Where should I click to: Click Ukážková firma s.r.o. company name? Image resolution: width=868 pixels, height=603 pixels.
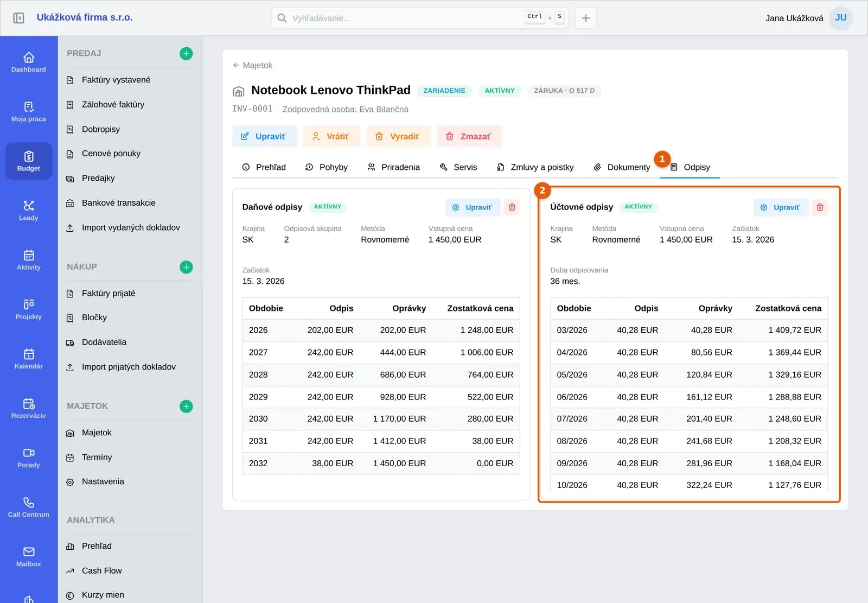tap(85, 17)
